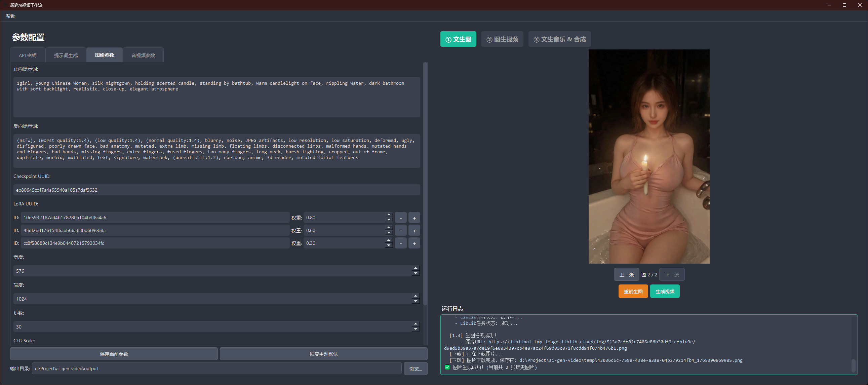The image size is (868, 385).
Task: Select the 图像参数 tab
Action: pos(105,55)
